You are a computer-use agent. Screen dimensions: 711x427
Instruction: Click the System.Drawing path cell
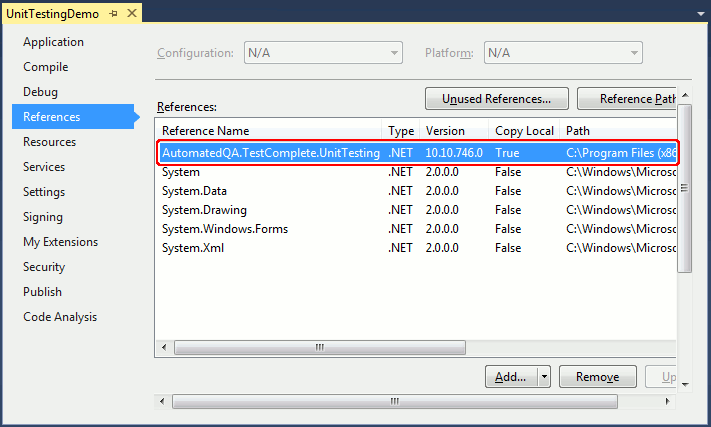point(621,210)
